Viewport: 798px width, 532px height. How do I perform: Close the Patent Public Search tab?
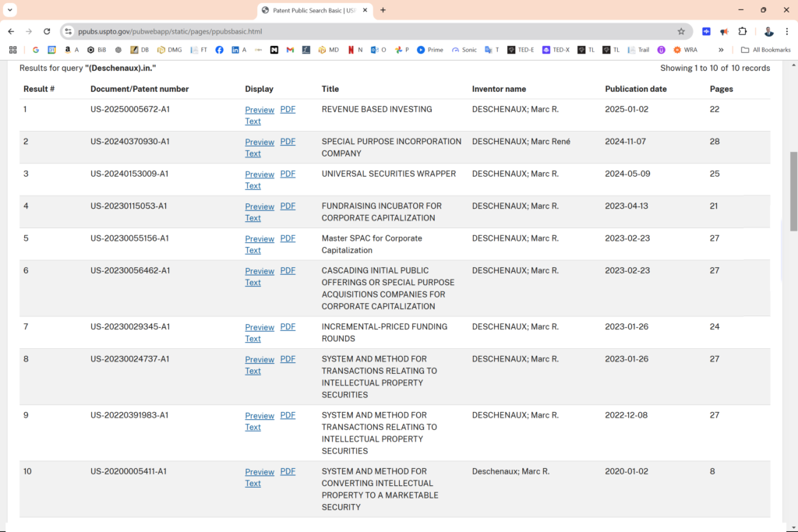tap(365, 10)
